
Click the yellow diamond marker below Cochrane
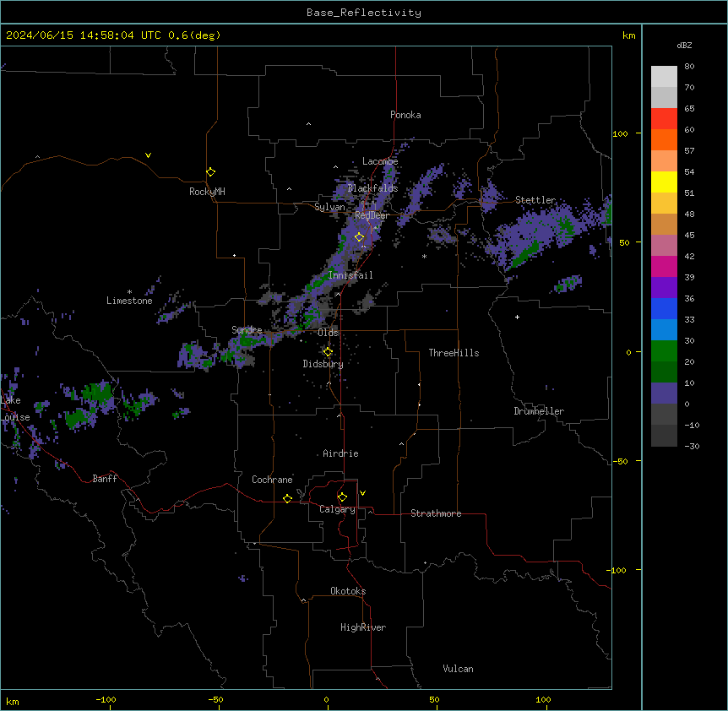[287, 498]
